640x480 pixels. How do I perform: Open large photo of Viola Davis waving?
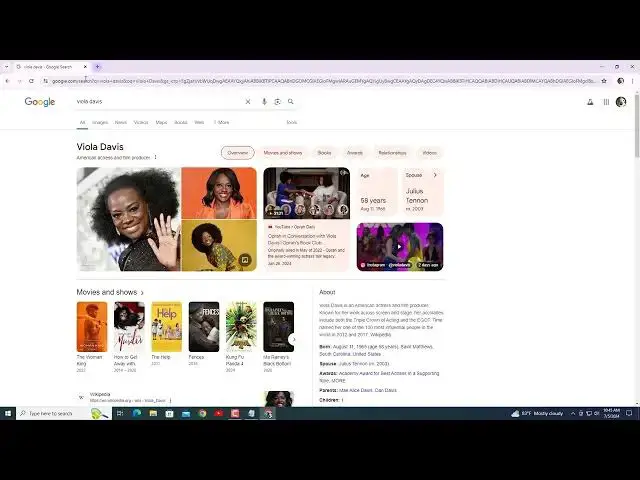point(129,219)
